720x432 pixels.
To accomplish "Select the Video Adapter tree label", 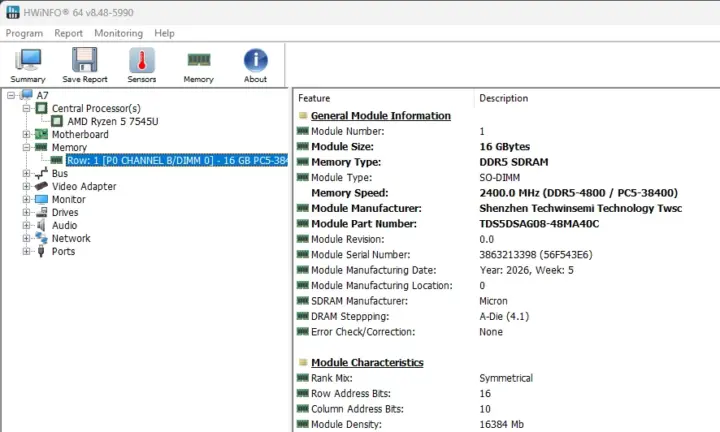I will 84,186.
